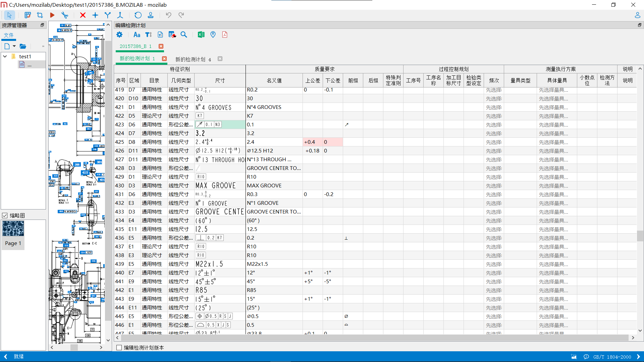Click the text size T icon

click(149, 35)
